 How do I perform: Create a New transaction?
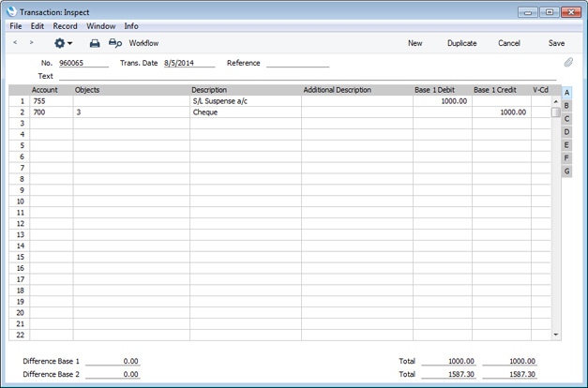(415, 43)
